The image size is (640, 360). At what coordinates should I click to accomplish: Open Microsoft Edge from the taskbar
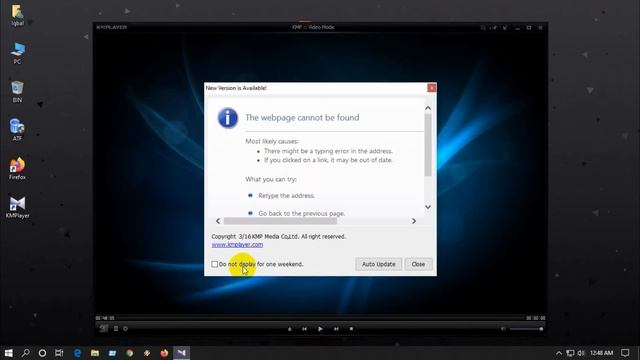click(77, 353)
